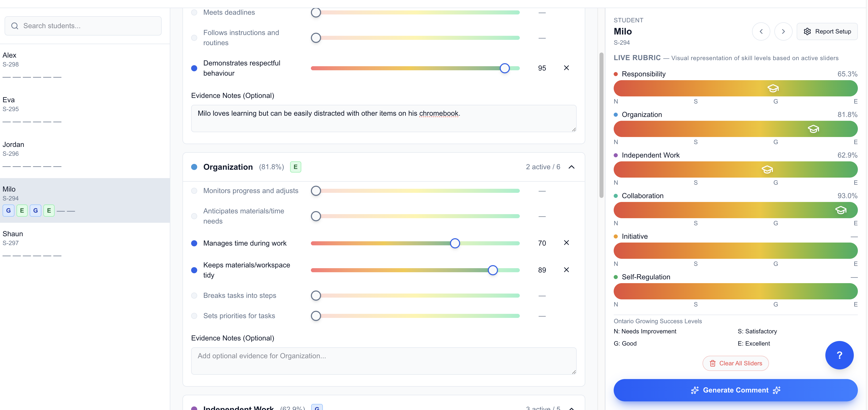
Task: Clear the Keeps materials/workspace tidy score
Action: click(566, 269)
